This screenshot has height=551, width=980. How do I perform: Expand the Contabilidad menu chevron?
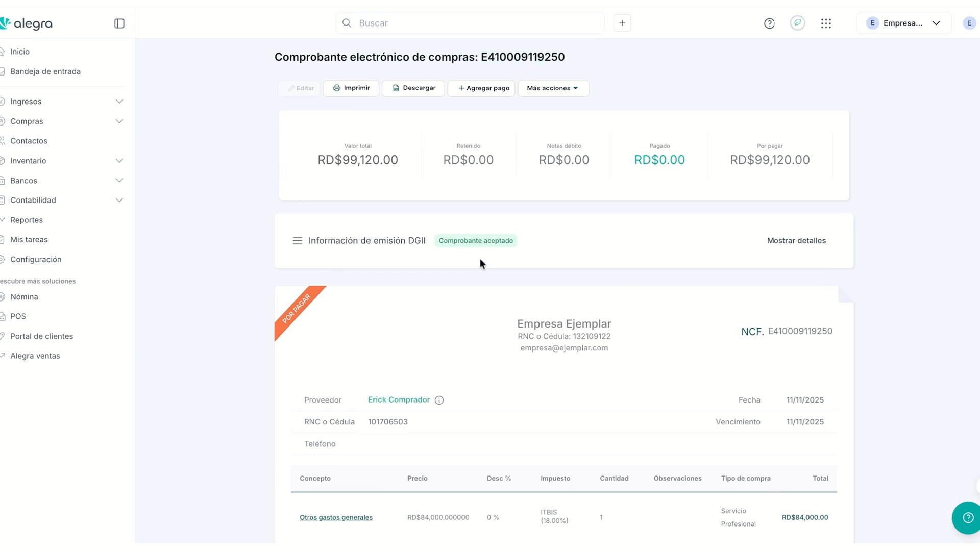[119, 201]
